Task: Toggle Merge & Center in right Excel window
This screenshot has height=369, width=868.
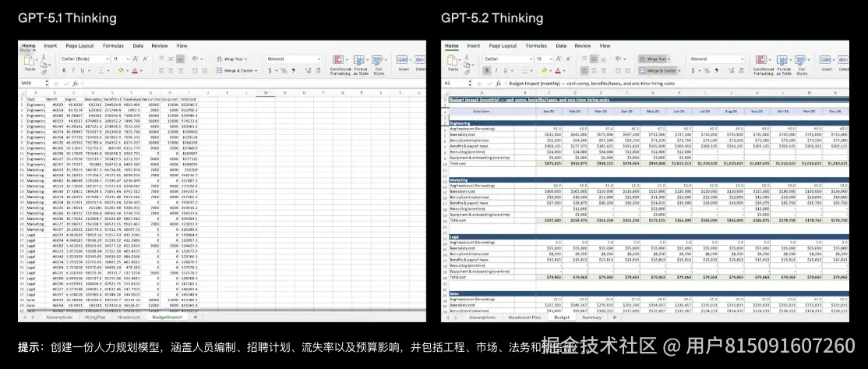Action: point(658,70)
